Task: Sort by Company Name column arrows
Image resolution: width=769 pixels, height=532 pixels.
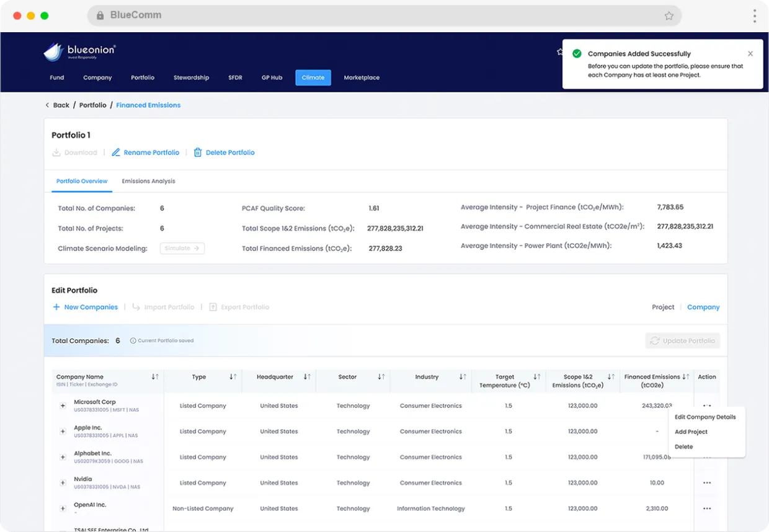Action: click(x=155, y=377)
